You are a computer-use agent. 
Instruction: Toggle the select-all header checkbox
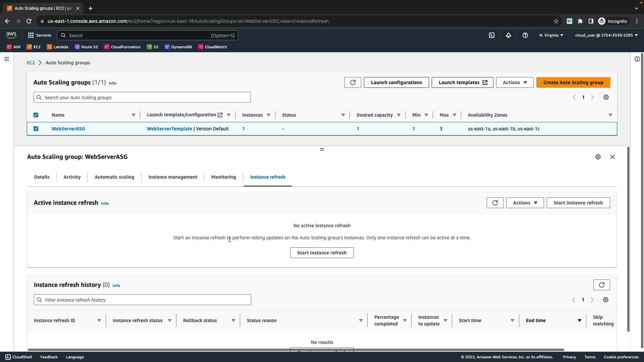coord(36,115)
